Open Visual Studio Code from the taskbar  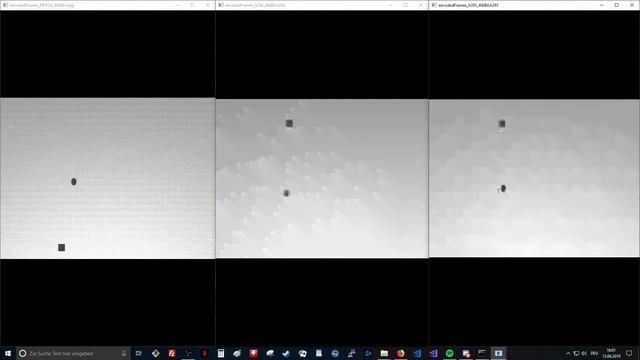417,353
